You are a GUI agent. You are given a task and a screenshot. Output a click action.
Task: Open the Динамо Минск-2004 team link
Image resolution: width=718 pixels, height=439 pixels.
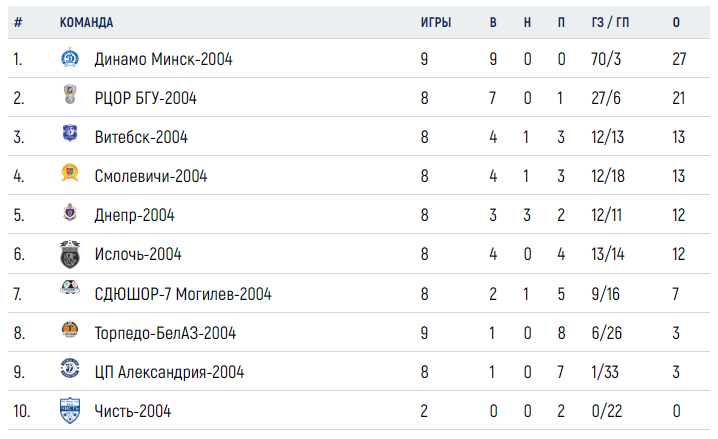coord(163,60)
